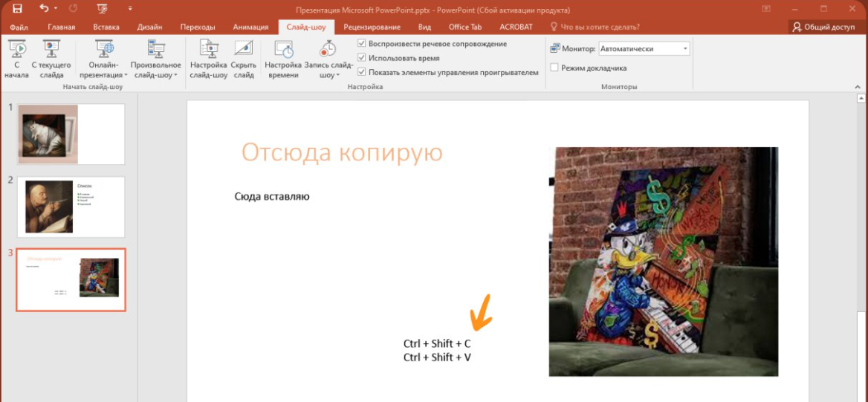
Task: Start show via 'С текущего слайда' icon
Action: [51, 49]
